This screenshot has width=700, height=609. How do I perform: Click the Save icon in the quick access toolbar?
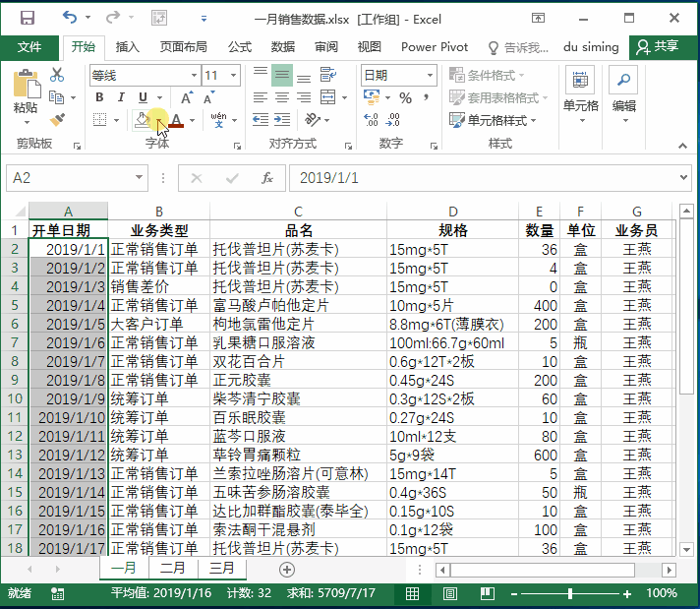(x=28, y=18)
